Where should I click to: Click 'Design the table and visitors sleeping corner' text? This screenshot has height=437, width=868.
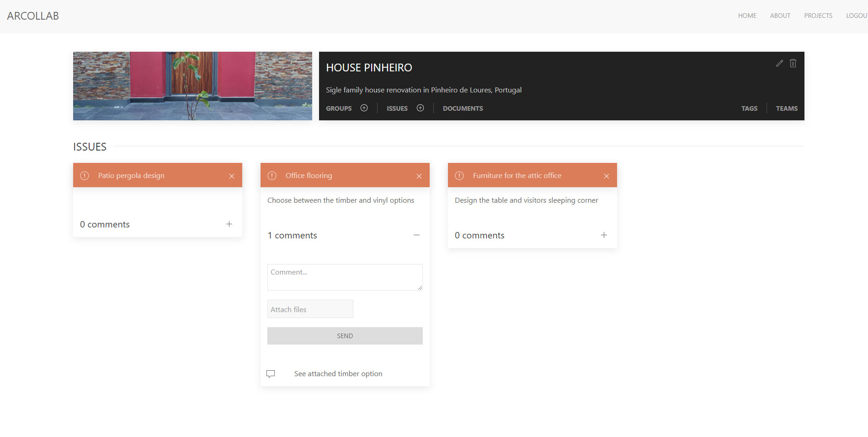pos(526,200)
